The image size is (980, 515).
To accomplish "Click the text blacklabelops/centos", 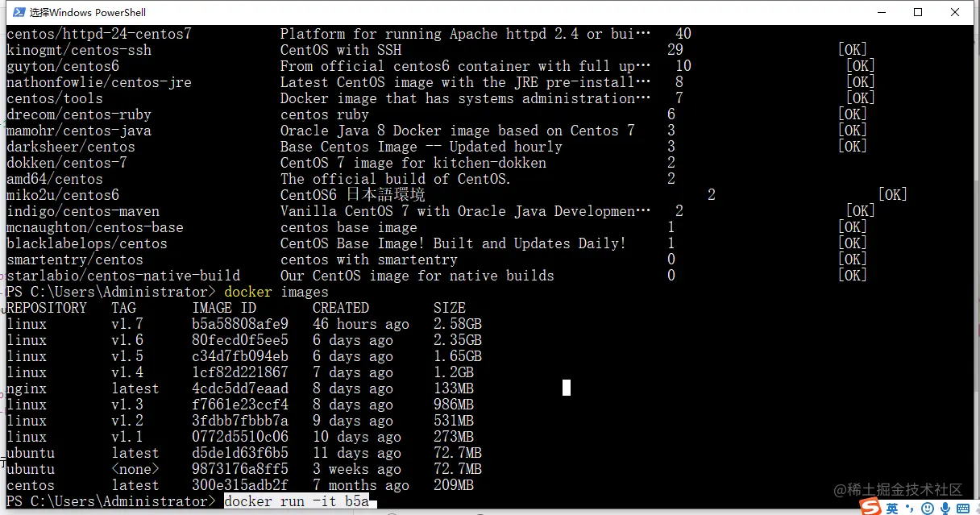I will [87, 243].
